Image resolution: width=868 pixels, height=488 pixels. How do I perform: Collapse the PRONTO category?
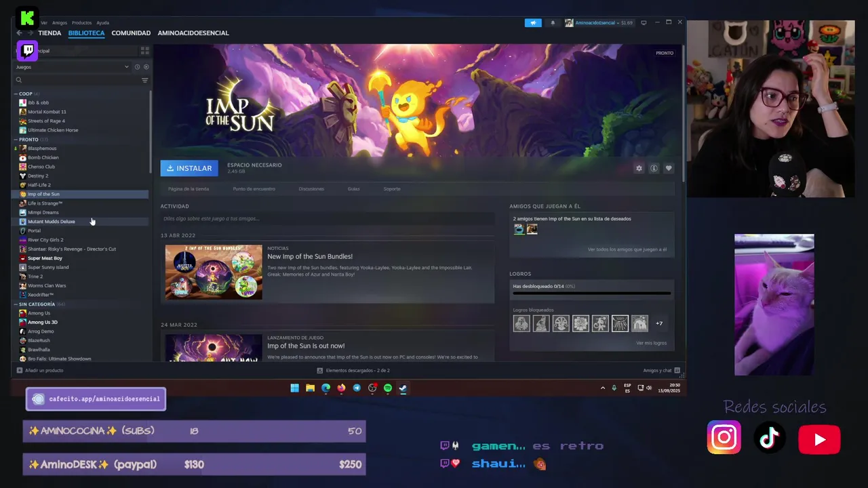[16, 139]
